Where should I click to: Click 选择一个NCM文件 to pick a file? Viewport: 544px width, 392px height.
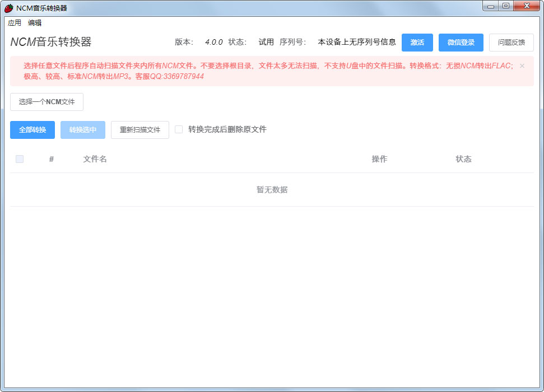pos(46,102)
